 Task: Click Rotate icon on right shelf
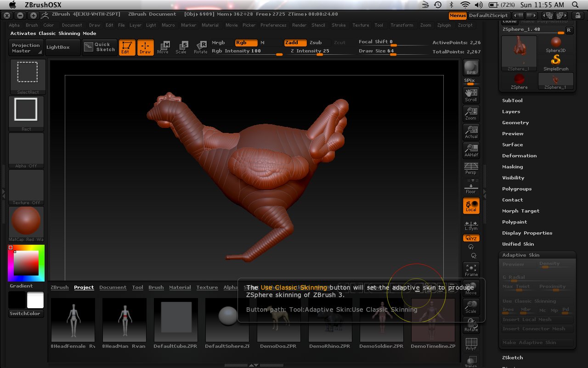pos(471,325)
